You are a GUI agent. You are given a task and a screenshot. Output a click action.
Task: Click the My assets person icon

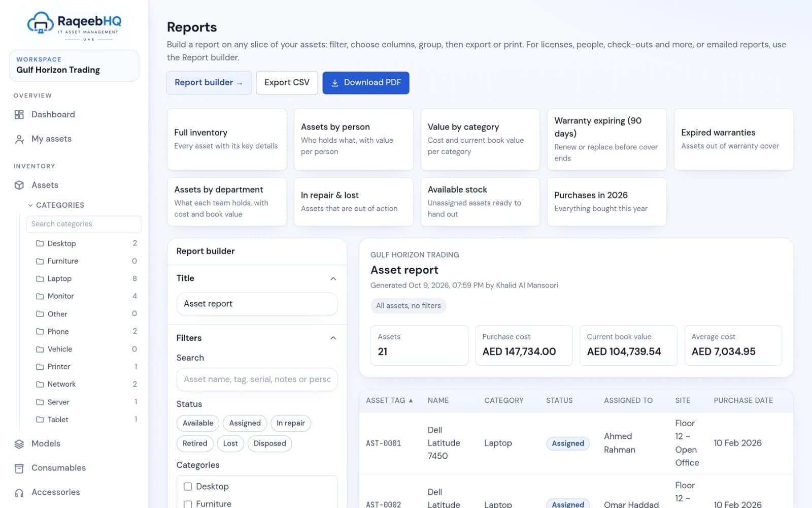pyautogui.click(x=19, y=139)
